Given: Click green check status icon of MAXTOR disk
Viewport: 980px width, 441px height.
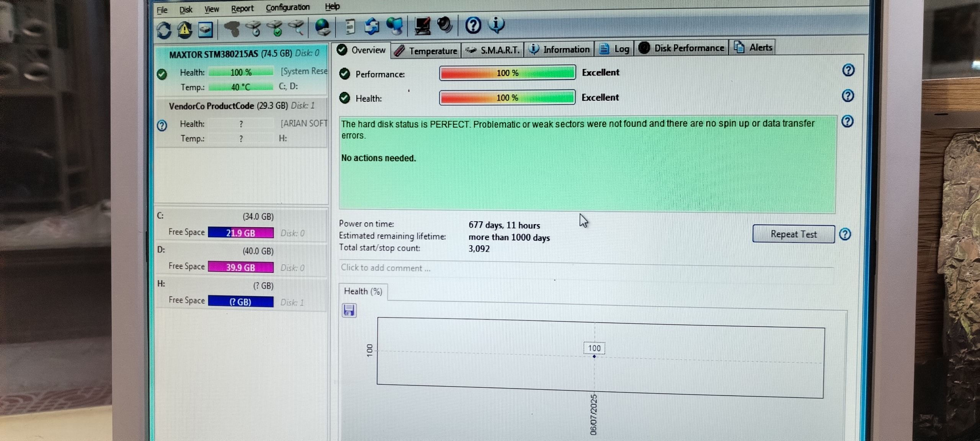Looking at the screenshot, I should click(162, 74).
